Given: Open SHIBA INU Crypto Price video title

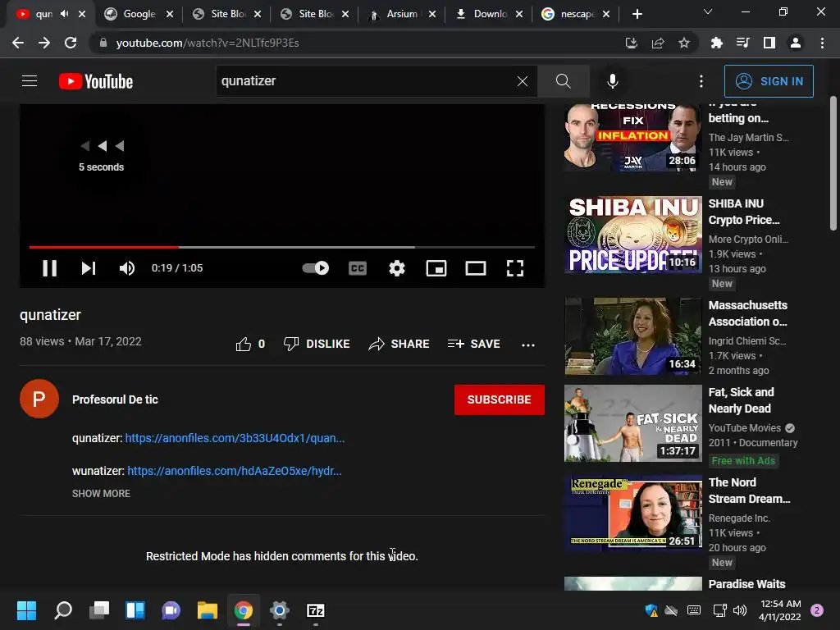Looking at the screenshot, I should (x=744, y=212).
